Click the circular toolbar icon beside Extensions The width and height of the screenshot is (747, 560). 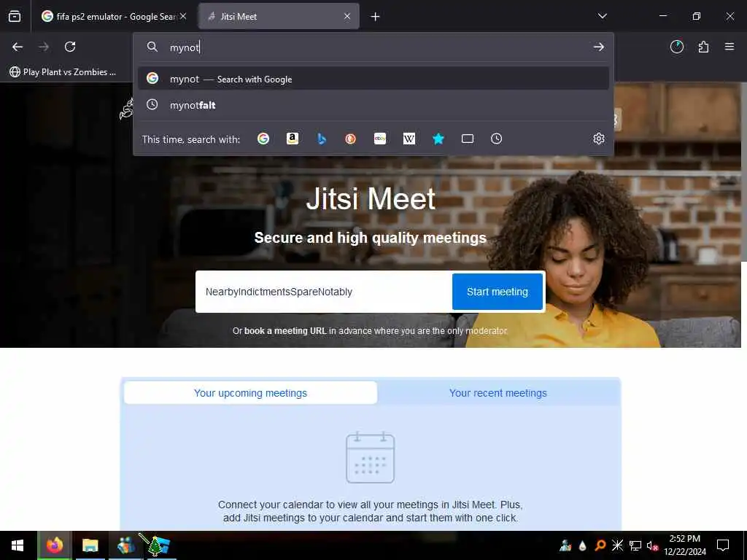pos(677,47)
